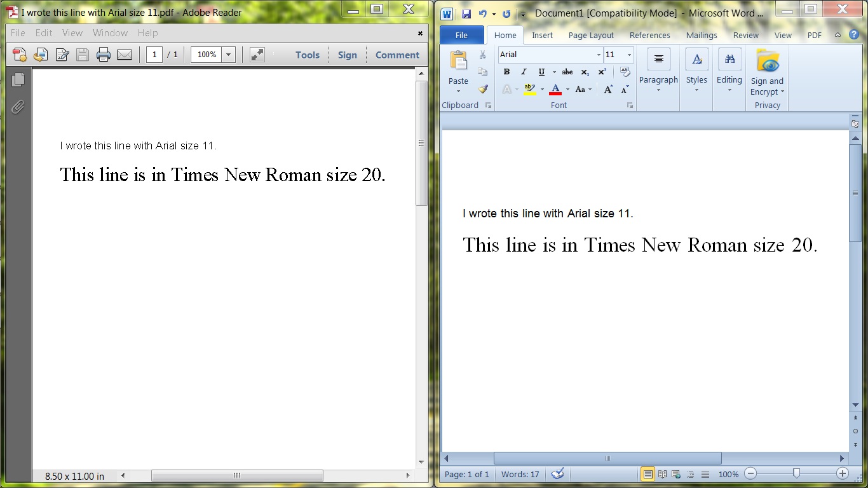Open Adobe Reader zoom percentage dropdown
The image size is (868, 488).
pyautogui.click(x=229, y=55)
